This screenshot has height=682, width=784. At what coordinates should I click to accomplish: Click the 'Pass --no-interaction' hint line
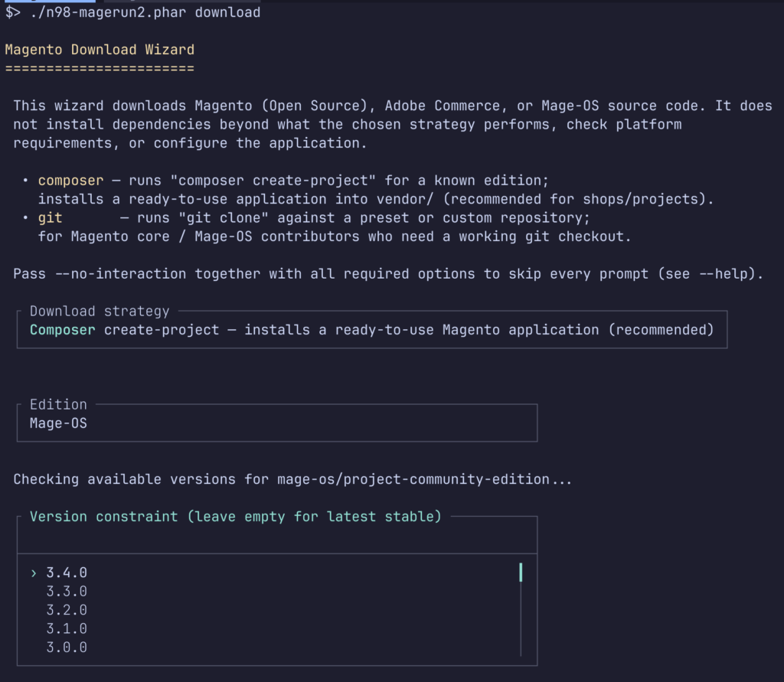[388, 274]
